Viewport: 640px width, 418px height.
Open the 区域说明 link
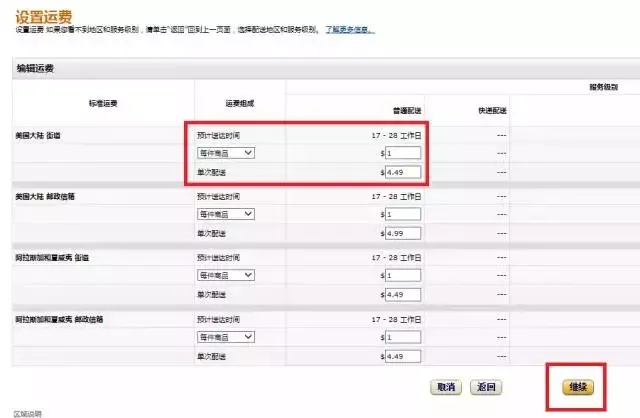(x=27, y=414)
